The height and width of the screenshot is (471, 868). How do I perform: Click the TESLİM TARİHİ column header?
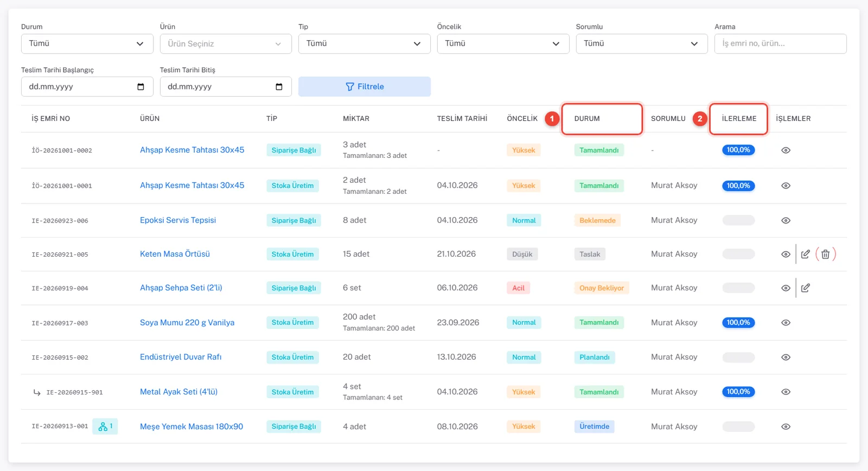[462, 119]
